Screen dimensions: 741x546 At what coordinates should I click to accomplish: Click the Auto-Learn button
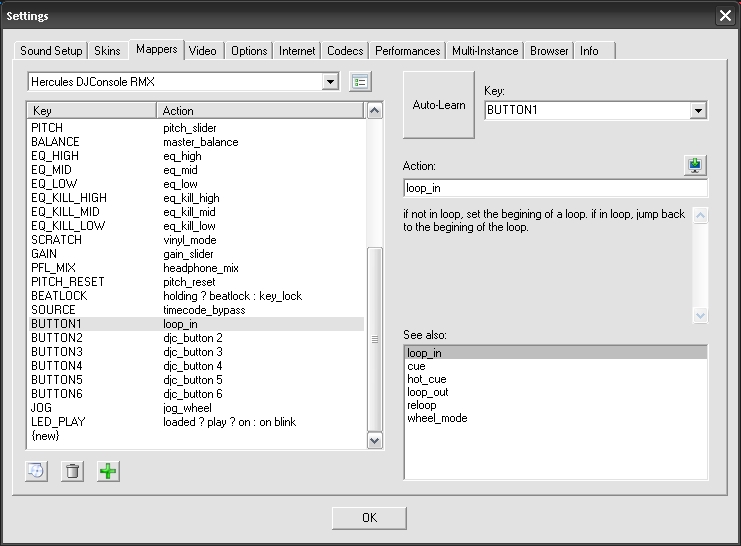pyautogui.click(x=439, y=105)
